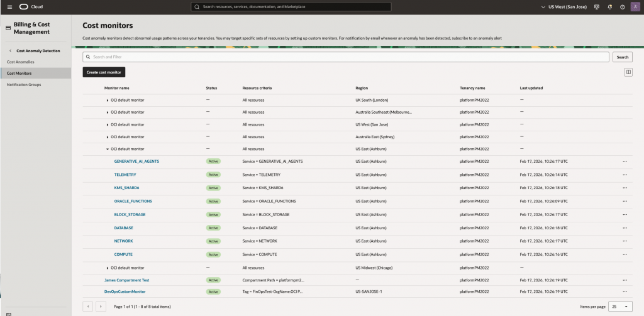Expand OCI default monitor for US West (San Jose)
The image size is (644, 316).
pos(108,125)
